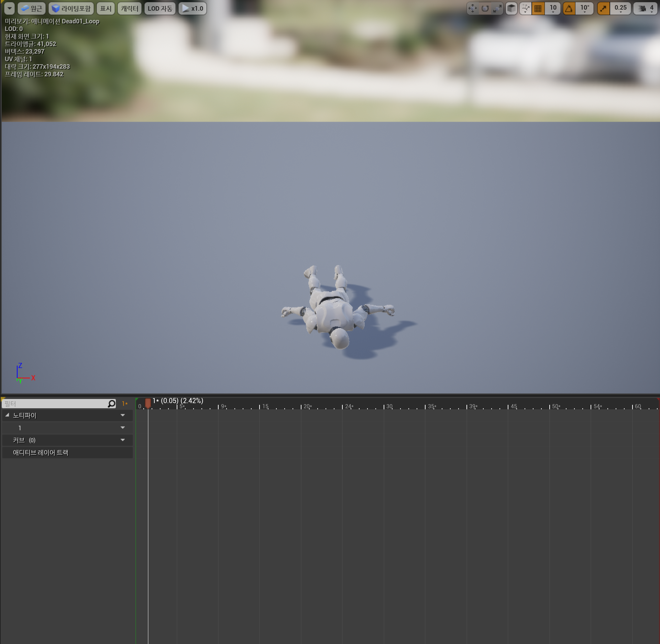
Task: Click the 원근 perspective button
Action: pos(32,8)
